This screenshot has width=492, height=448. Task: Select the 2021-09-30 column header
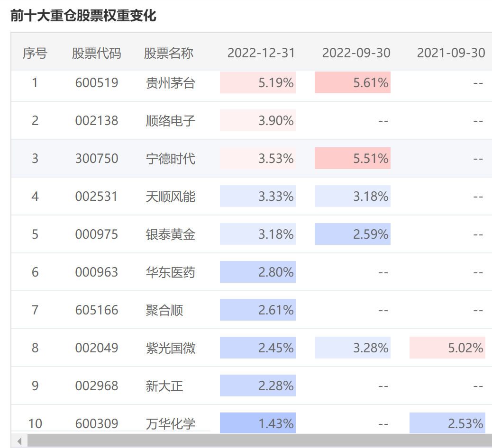pyautogui.click(x=451, y=53)
